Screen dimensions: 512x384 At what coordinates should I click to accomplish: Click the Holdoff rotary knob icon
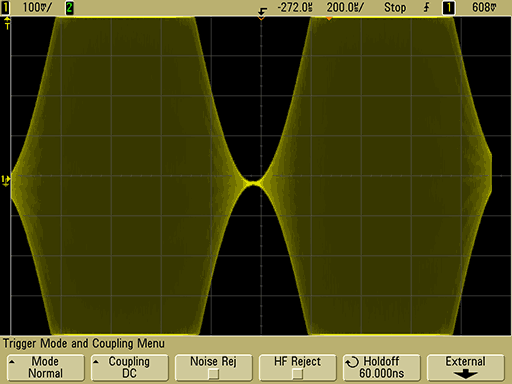click(352, 362)
